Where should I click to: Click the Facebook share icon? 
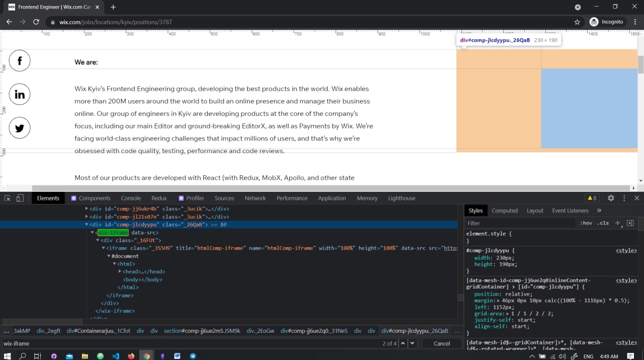tap(20, 61)
